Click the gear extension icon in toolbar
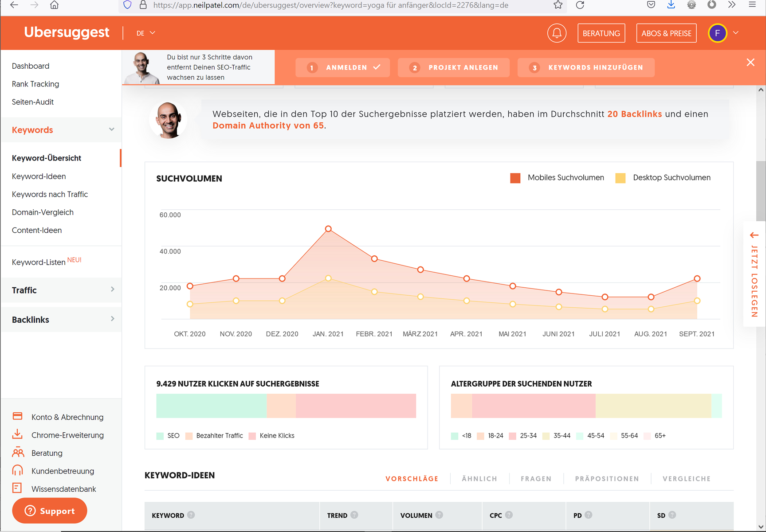 691,5
